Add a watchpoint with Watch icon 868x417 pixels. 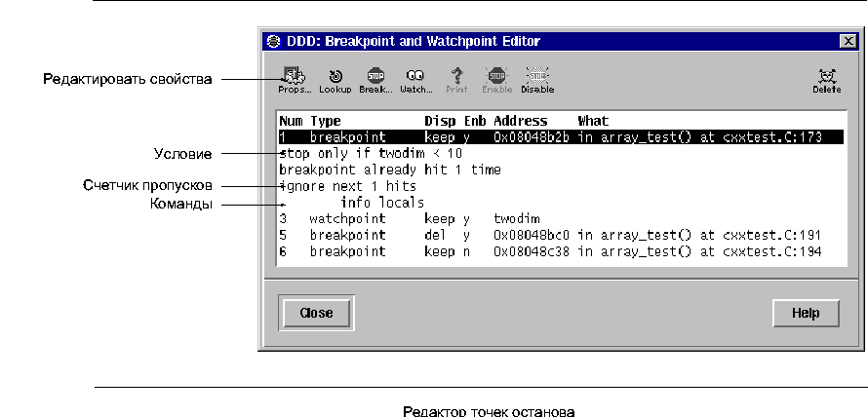pyautogui.click(x=416, y=80)
